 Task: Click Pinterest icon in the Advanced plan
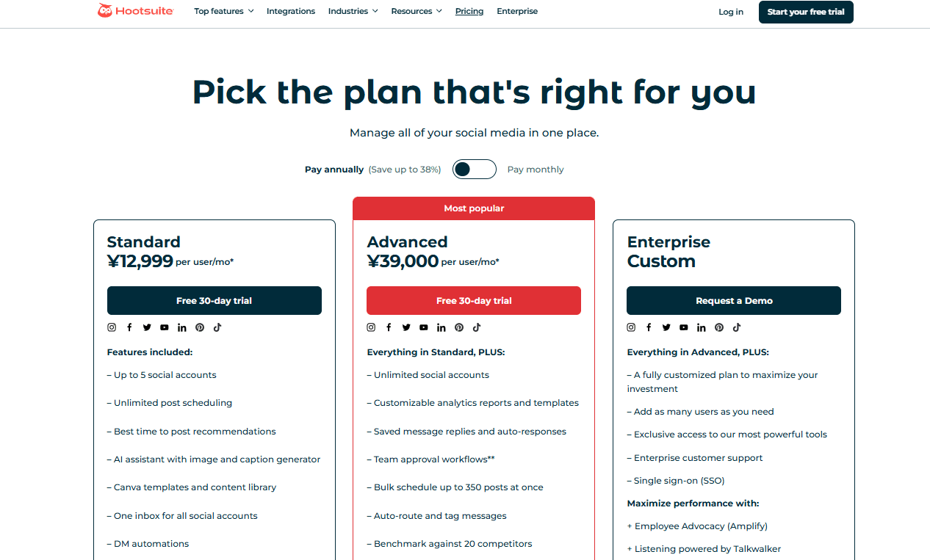pos(459,327)
